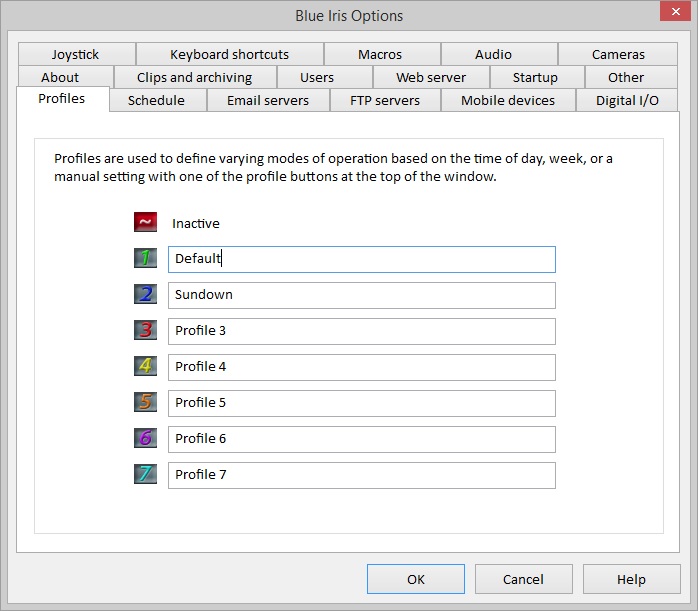Open the Joystick tab

(77, 54)
